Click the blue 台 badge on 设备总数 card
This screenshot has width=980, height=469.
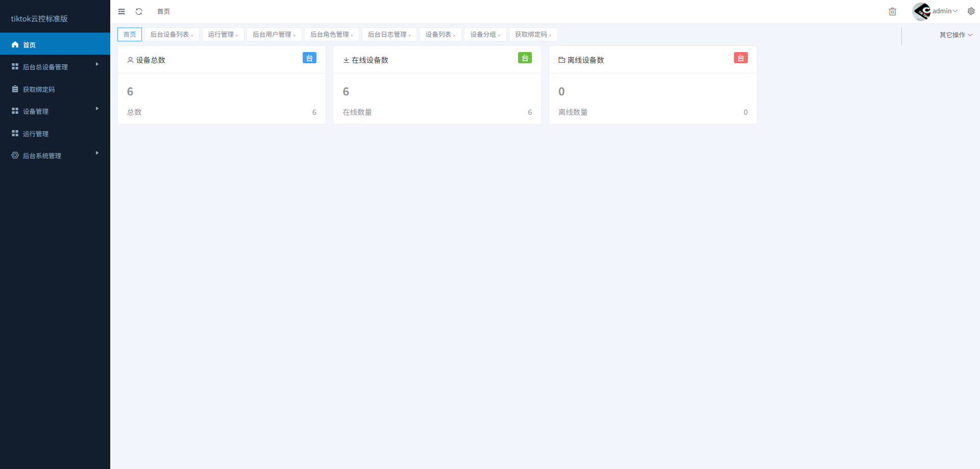tap(309, 58)
